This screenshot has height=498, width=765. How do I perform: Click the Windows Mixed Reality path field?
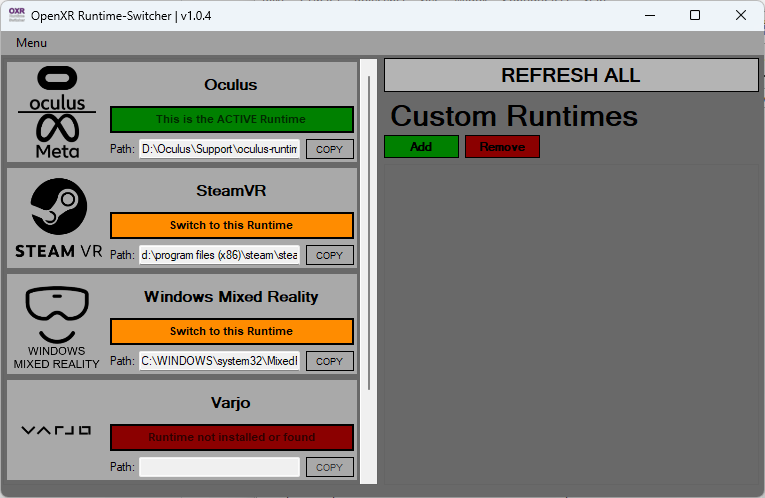[x=220, y=361]
